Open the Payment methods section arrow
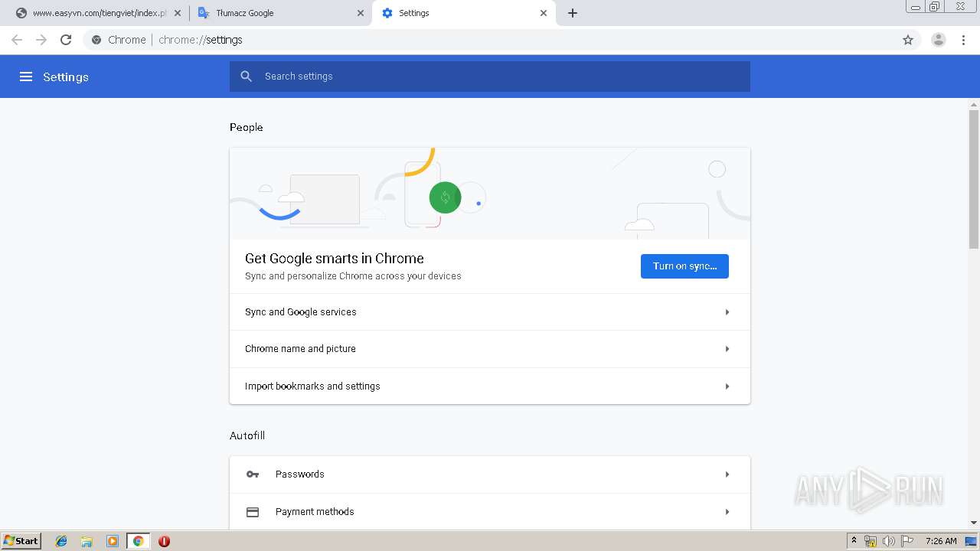 727,512
